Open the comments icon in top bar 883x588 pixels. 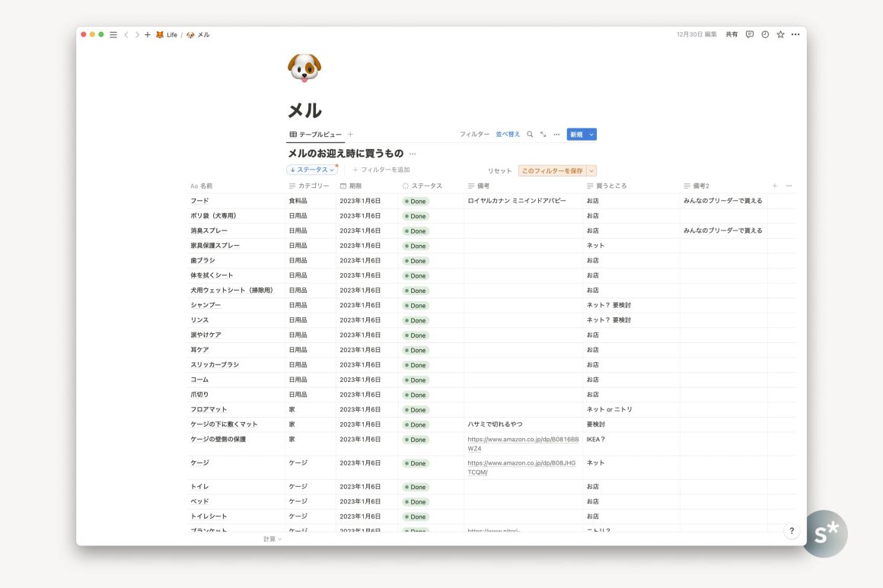750,34
